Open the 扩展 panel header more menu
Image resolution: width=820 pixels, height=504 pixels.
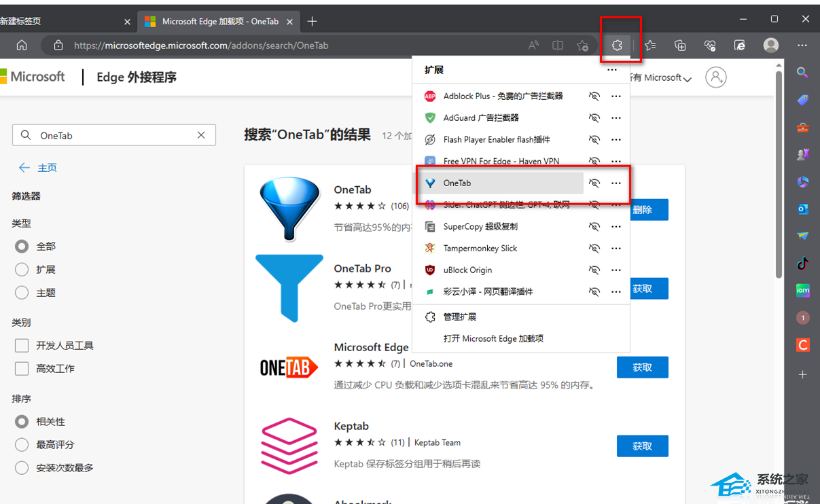(x=612, y=70)
